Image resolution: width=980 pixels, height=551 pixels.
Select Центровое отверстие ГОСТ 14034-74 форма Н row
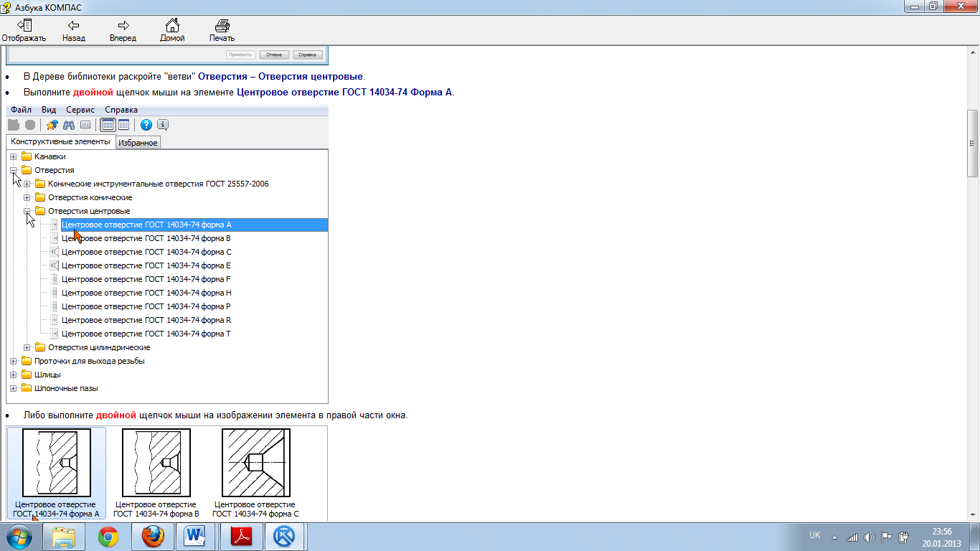tap(146, 293)
